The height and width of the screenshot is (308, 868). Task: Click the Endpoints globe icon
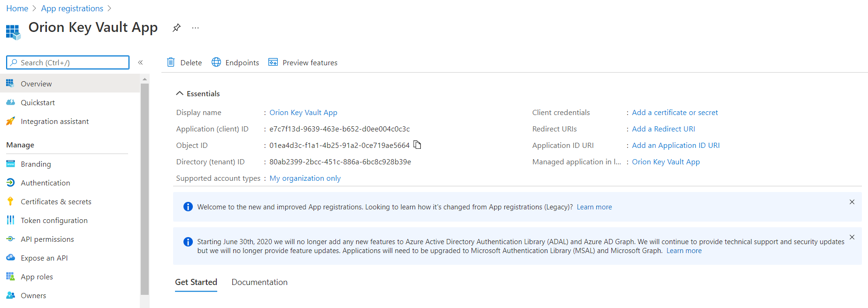pos(216,62)
